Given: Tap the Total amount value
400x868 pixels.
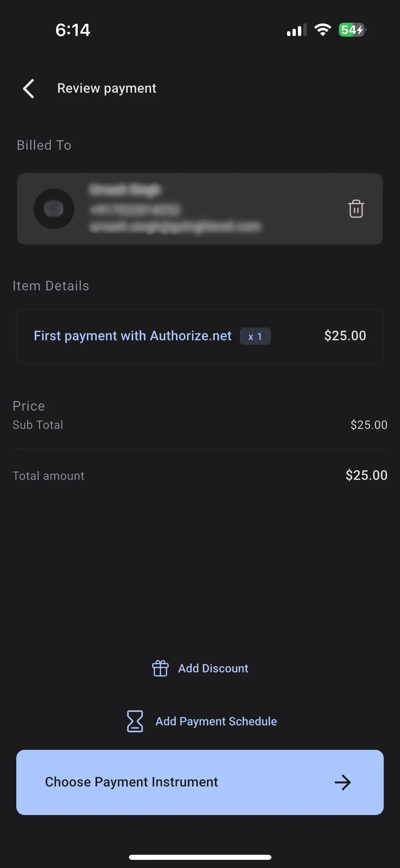Looking at the screenshot, I should 366,475.
